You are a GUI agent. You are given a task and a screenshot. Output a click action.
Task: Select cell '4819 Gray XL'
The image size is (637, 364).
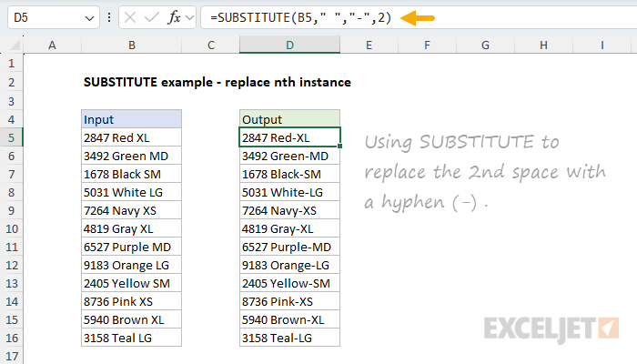132,228
